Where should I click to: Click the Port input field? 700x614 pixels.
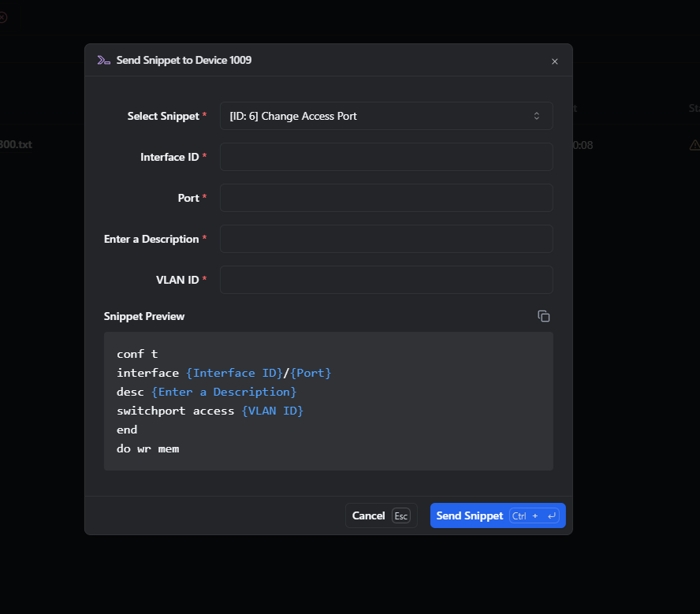click(x=386, y=198)
